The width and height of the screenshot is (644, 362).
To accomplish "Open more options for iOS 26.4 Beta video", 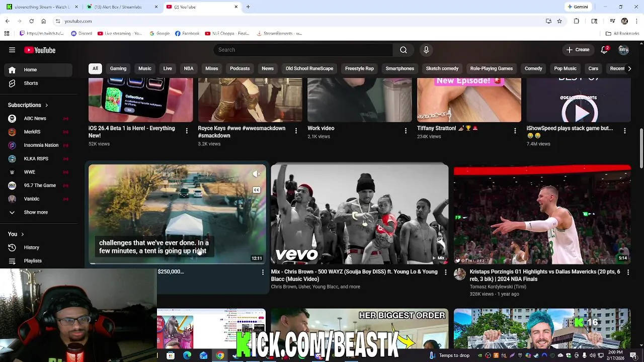I will click(x=187, y=131).
